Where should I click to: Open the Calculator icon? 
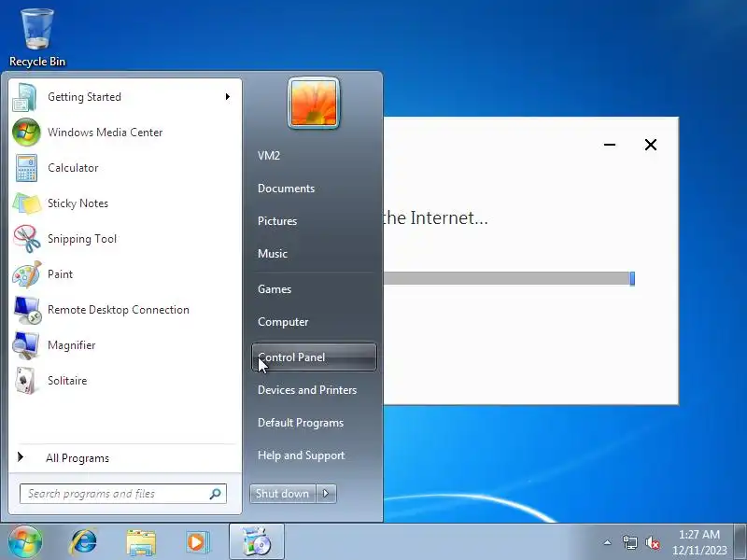tap(26, 168)
